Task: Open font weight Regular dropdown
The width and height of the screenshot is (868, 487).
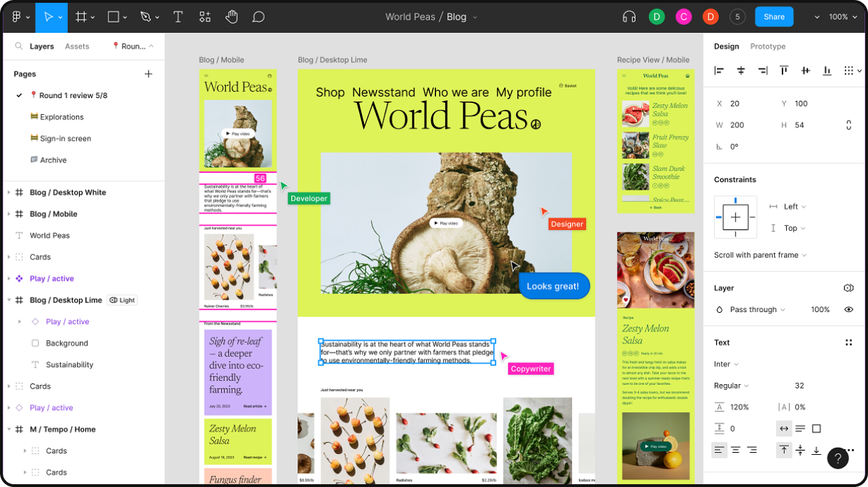Action: pos(731,386)
